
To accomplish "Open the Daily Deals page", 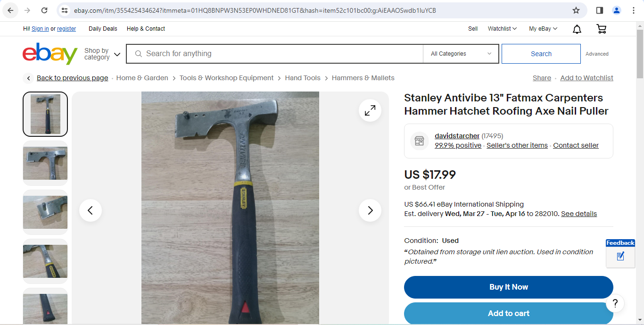I will [103, 29].
